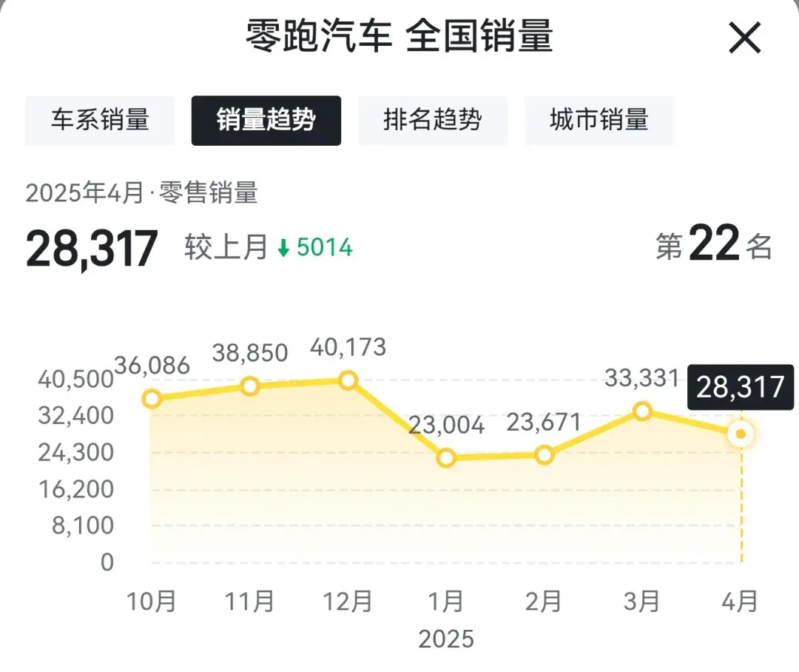
Task: Click the 8,100 y-axis label
Action: [x=83, y=525]
